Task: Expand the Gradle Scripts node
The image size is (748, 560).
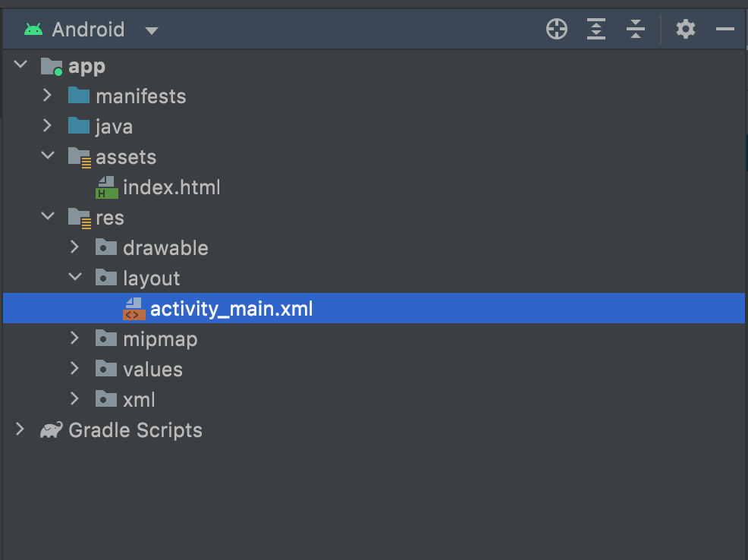Action: (x=20, y=429)
